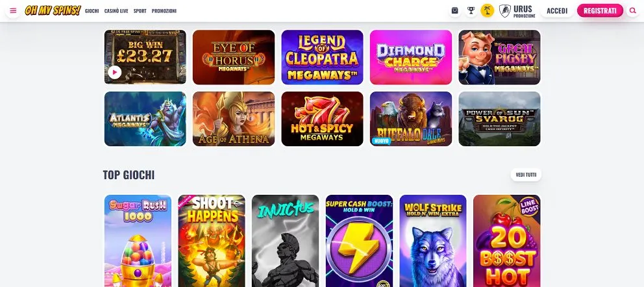Open the hamburger menu icon
644x287 pixels.
click(x=13, y=10)
